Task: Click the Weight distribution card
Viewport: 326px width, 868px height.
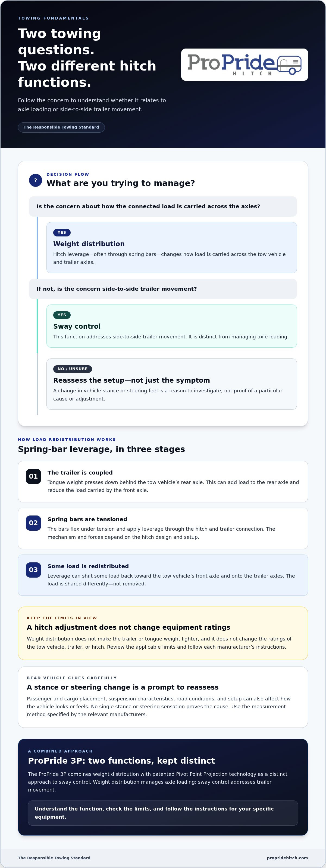Action: tap(171, 248)
